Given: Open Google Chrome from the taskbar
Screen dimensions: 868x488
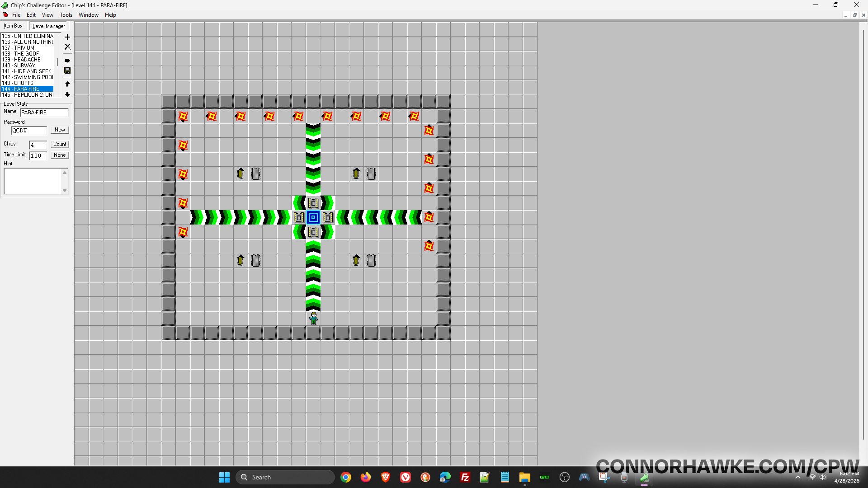Looking at the screenshot, I should tap(346, 477).
